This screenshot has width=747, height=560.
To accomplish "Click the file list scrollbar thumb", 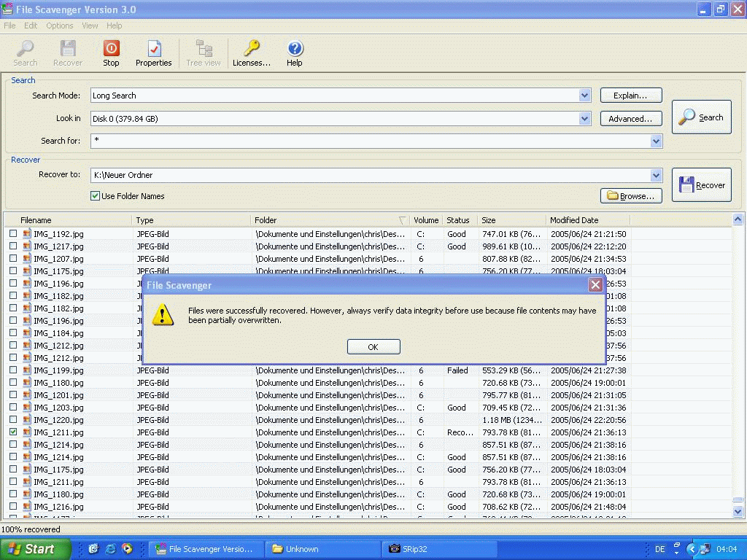I will coord(738,500).
